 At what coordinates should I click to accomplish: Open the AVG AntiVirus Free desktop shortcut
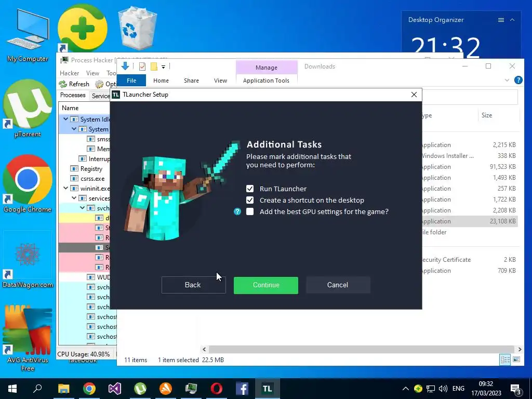click(x=28, y=338)
